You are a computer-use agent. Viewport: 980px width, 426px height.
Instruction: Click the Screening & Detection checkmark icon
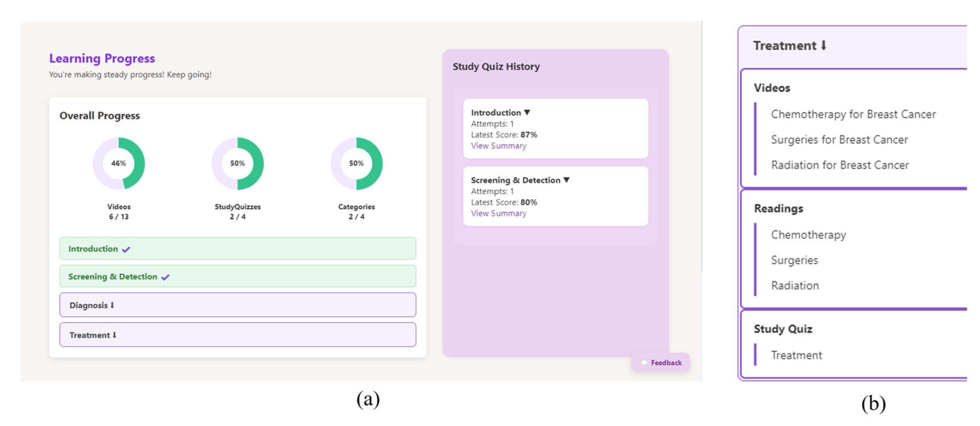tap(165, 277)
